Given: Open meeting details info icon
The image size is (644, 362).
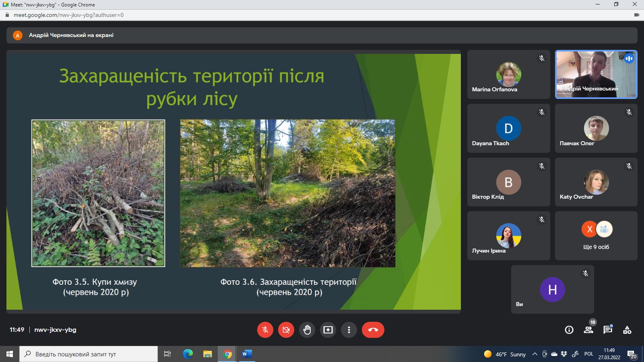Looking at the screenshot, I should point(569,330).
